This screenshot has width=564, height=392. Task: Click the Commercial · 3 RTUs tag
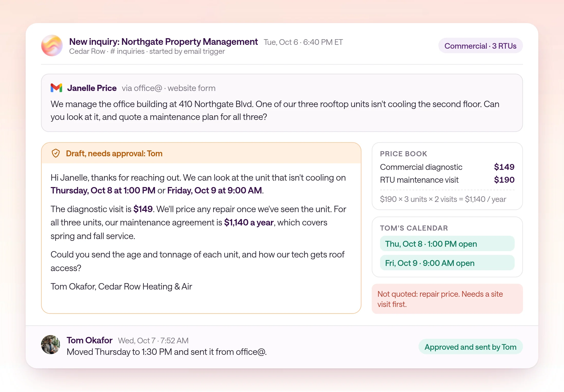click(x=480, y=46)
